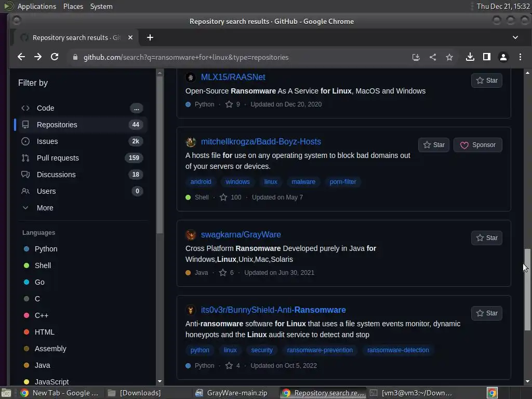
Task: View stargazers count 9 on RAASNet
Action: click(x=233, y=104)
